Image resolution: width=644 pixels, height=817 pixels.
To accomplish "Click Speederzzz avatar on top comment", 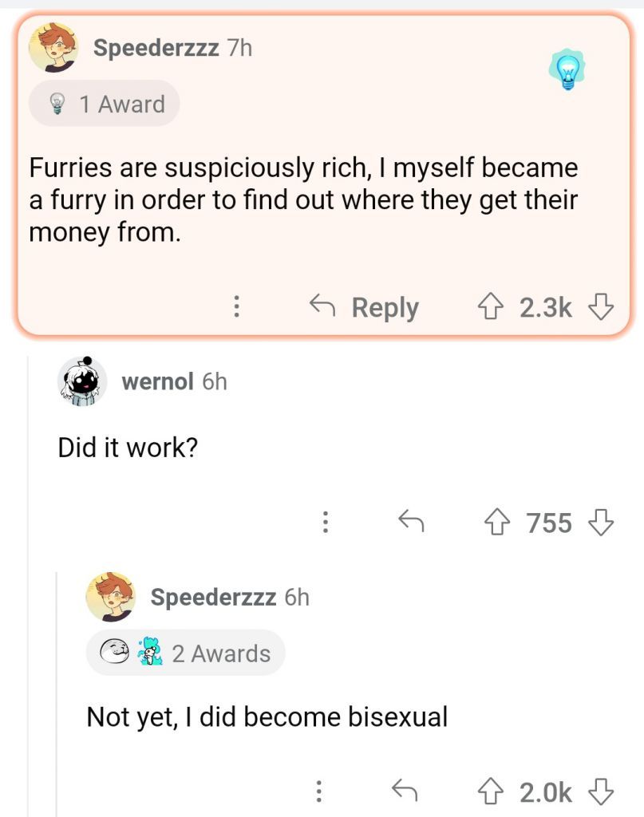I will (x=53, y=47).
